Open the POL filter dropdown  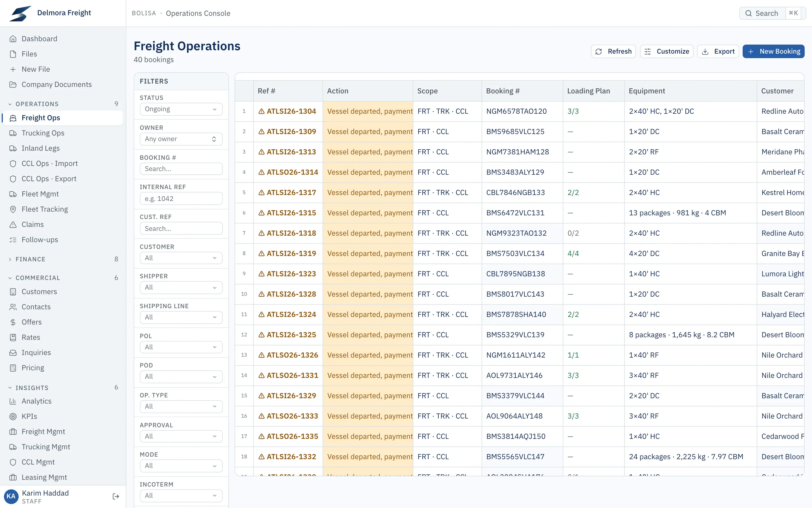pyautogui.click(x=181, y=347)
